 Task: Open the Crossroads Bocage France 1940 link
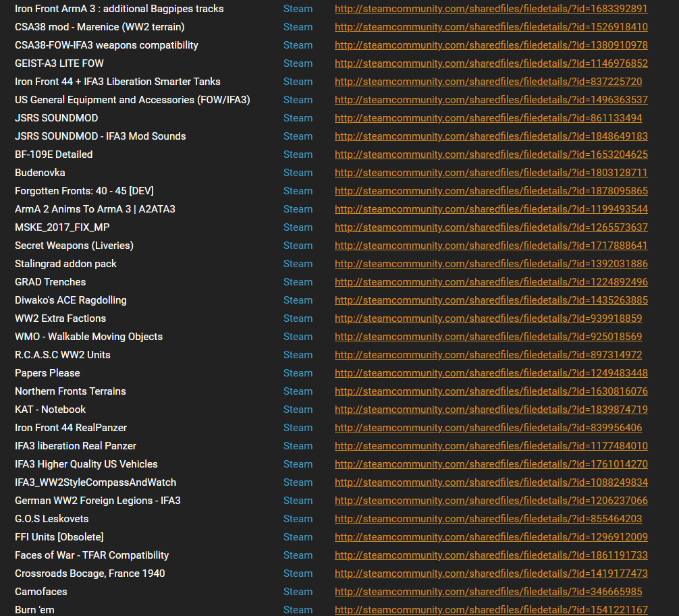pyautogui.click(x=491, y=573)
